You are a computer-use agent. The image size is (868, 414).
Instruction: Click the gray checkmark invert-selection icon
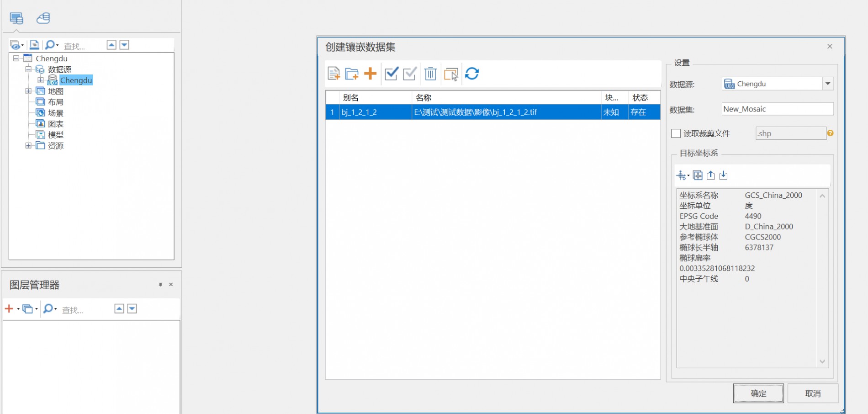(x=410, y=74)
